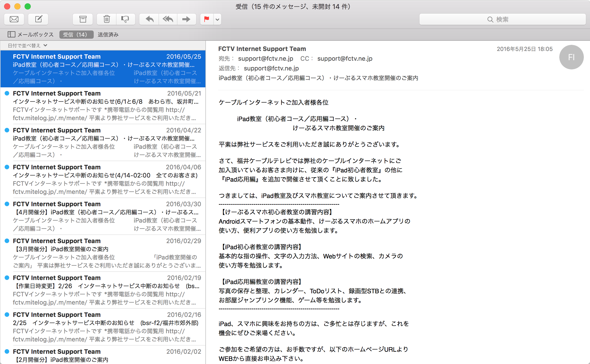Image resolution: width=590 pixels, height=364 pixels.
Task: Click the 返信先 support@fctv.ne.jp address
Action: click(271, 68)
